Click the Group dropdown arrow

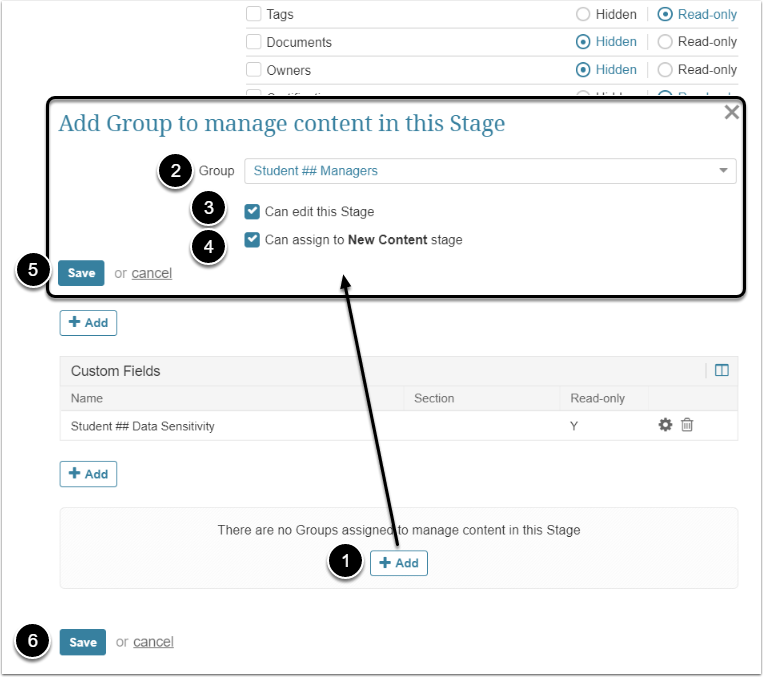[x=724, y=171]
